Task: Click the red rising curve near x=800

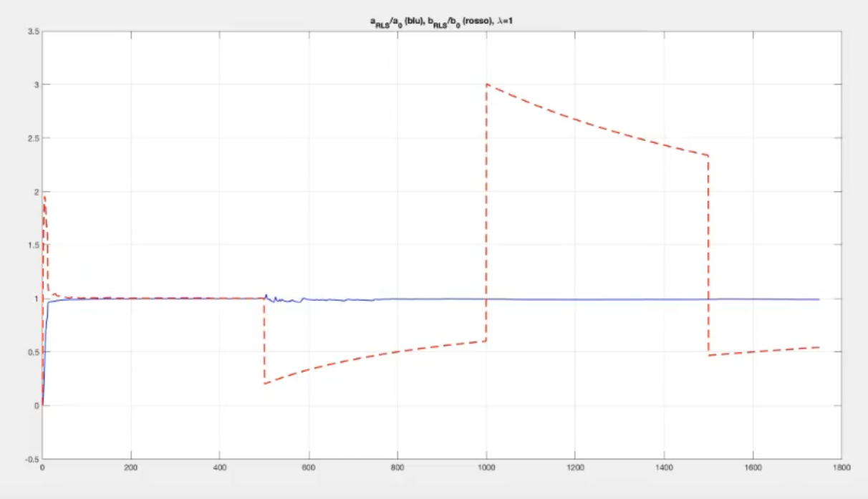Action: tap(397, 349)
